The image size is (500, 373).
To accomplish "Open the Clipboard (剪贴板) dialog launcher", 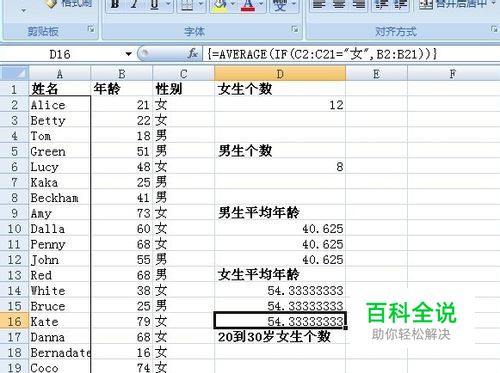I will [91, 29].
